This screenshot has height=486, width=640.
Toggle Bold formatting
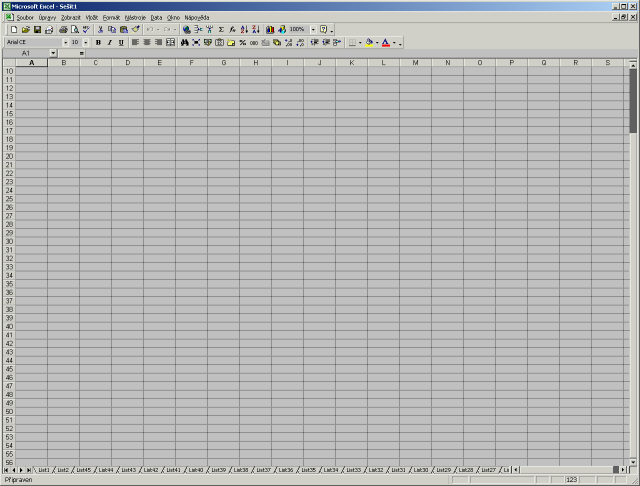[x=98, y=43]
